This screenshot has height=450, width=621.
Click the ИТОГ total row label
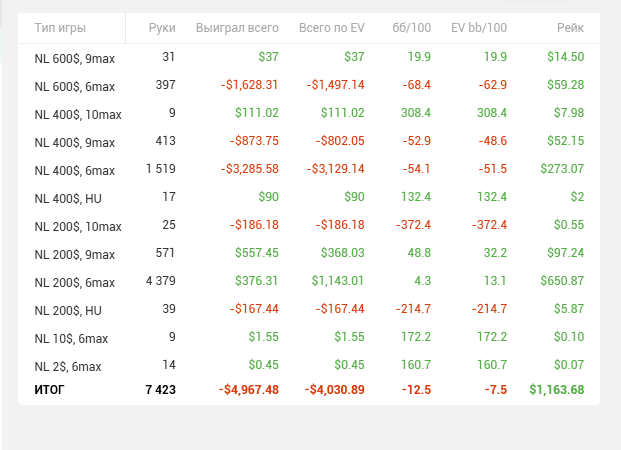coord(49,389)
